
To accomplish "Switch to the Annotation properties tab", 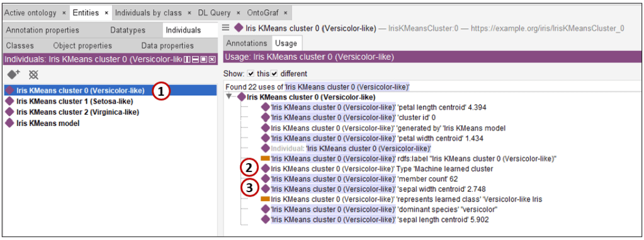I will [42, 30].
